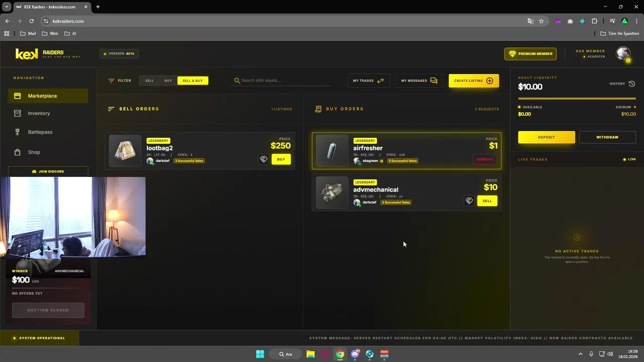Open Tüm Yer İşaretleri bookmarks folder
644x362 pixels.
[x=619, y=34]
